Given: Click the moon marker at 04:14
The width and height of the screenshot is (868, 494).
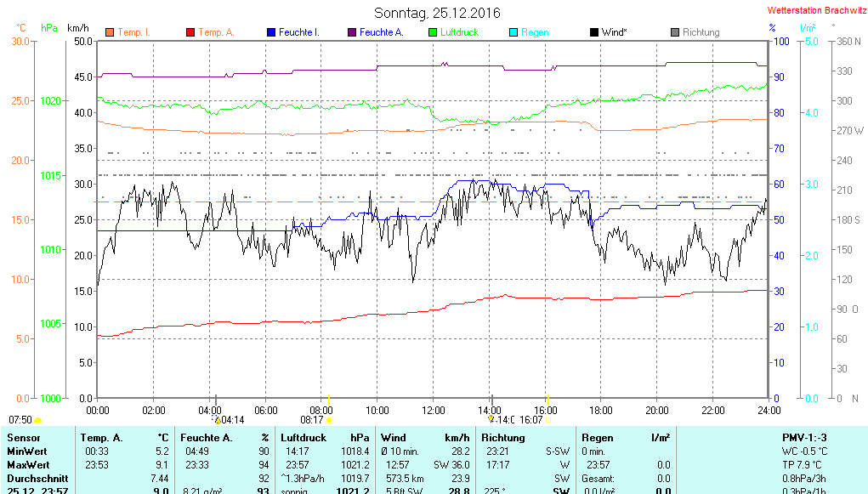Looking at the screenshot, I should pos(218,419).
